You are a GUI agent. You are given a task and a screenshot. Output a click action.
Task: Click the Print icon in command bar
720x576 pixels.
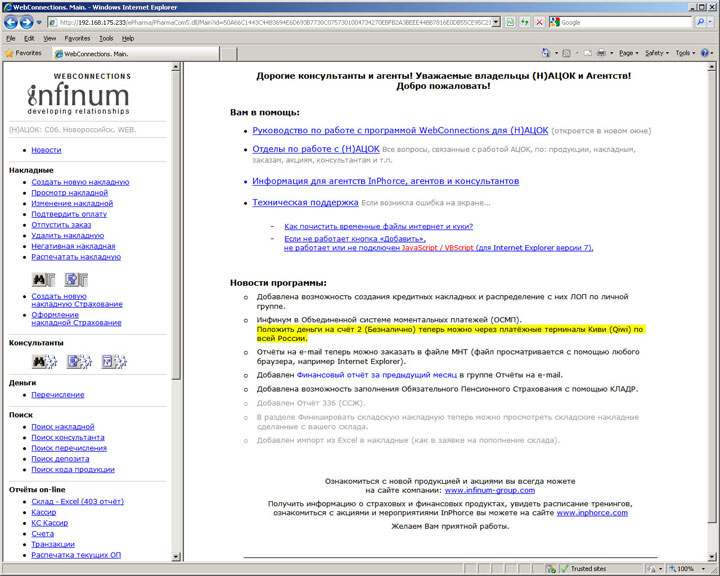601,53
